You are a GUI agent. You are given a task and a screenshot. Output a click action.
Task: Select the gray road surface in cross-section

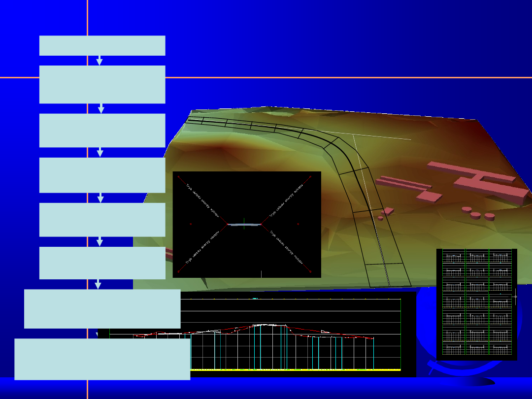pyautogui.click(x=244, y=225)
